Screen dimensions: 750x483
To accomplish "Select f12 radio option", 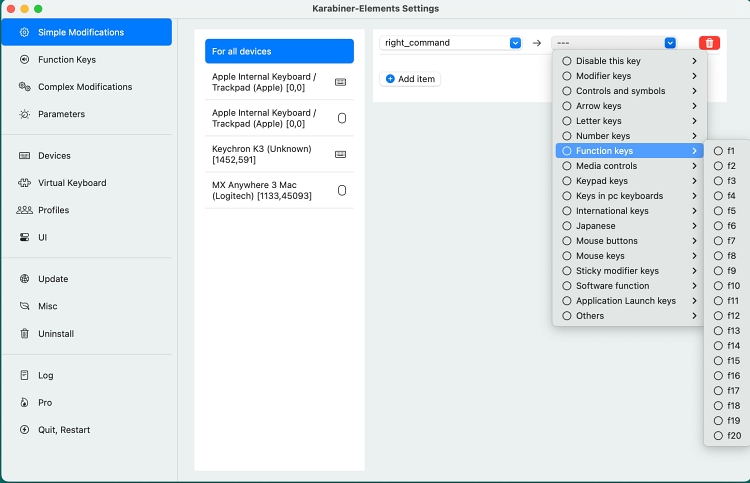I will 718,316.
